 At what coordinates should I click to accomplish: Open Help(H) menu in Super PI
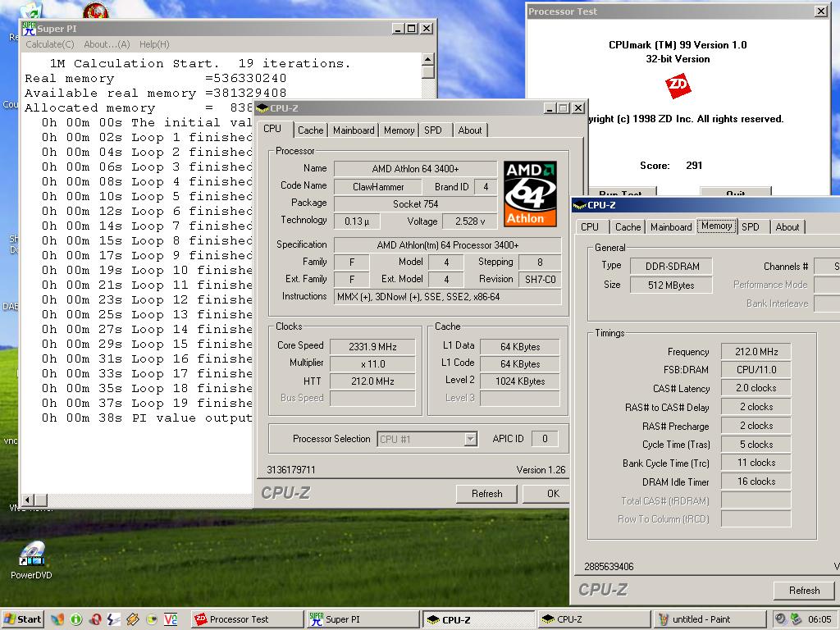click(154, 44)
